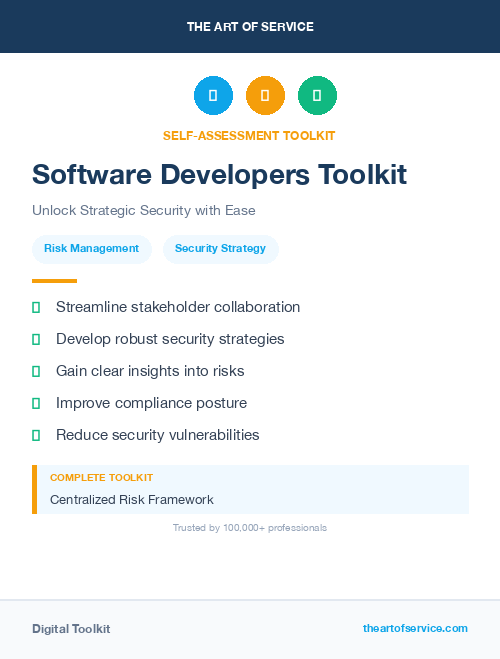
Task: Click the Streamline stakeholder collaboration text
Action: pyautogui.click(x=178, y=307)
